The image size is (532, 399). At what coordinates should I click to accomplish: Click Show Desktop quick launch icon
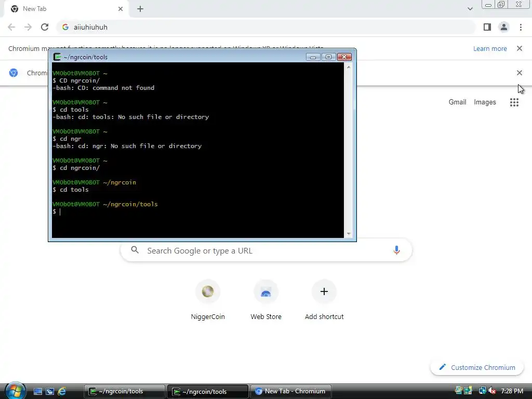pyautogui.click(x=38, y=391)
